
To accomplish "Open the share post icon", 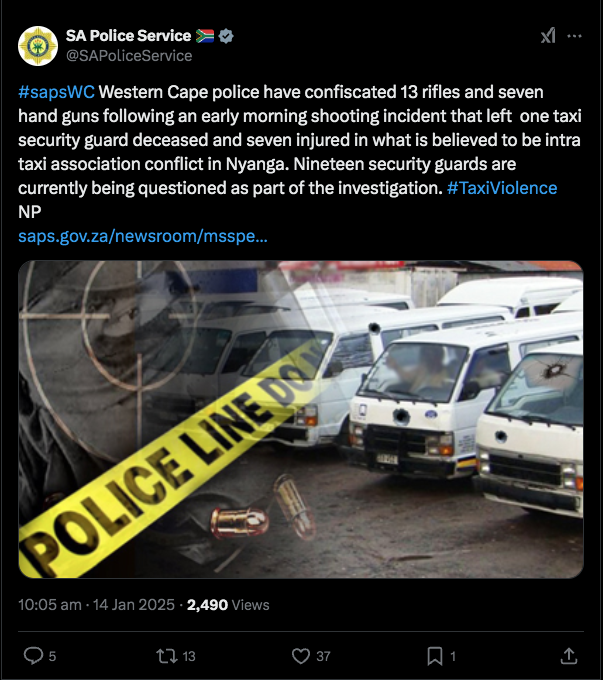I will (x=568, y=656).
